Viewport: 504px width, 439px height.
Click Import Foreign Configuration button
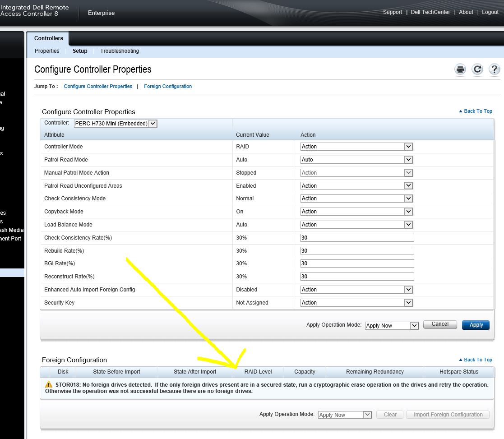pyautogui.click(x=448, y=415)
